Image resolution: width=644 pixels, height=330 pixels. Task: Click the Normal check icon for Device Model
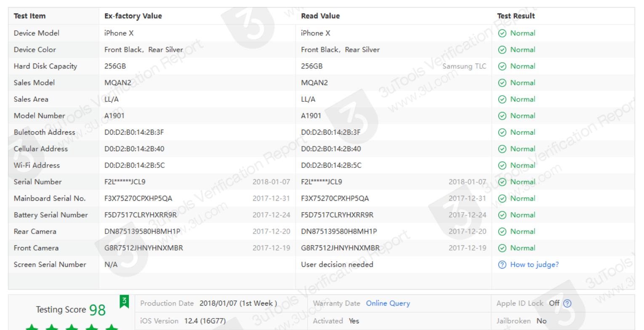point(502,33)
